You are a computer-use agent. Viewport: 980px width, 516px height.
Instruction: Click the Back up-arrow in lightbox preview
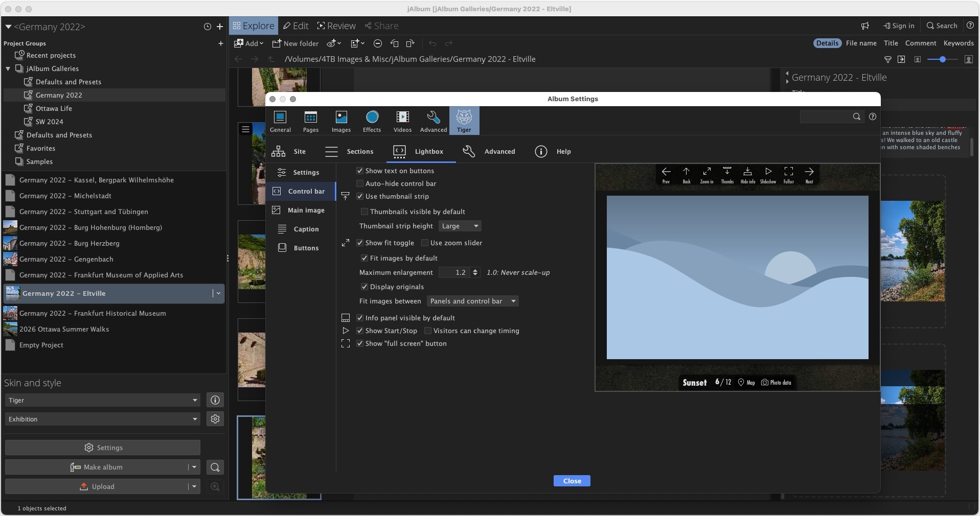pyautogui.click(x=687, y=175)
